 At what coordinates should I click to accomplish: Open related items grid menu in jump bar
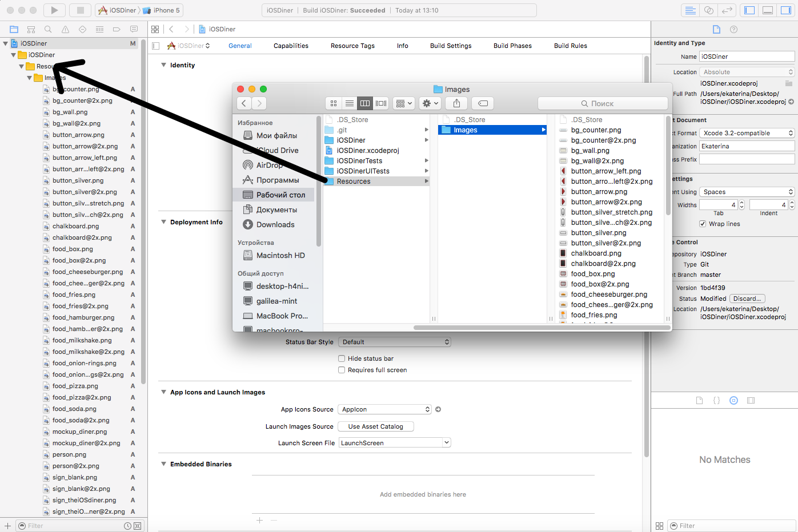155,29
